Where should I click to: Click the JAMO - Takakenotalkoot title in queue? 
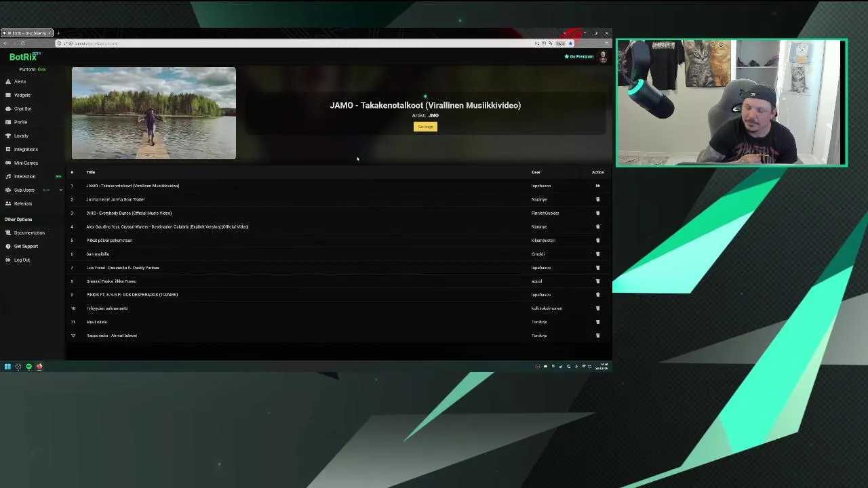[133, 186]
